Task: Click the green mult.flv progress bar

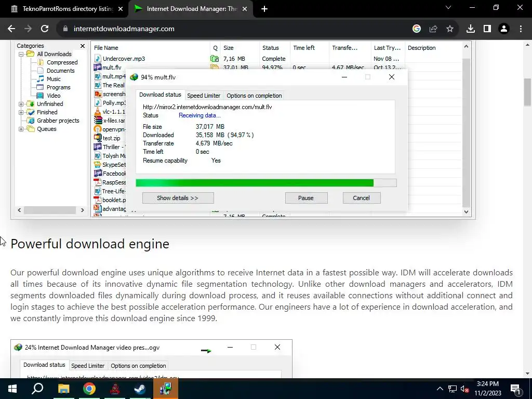Action: (x=266, y=183)
